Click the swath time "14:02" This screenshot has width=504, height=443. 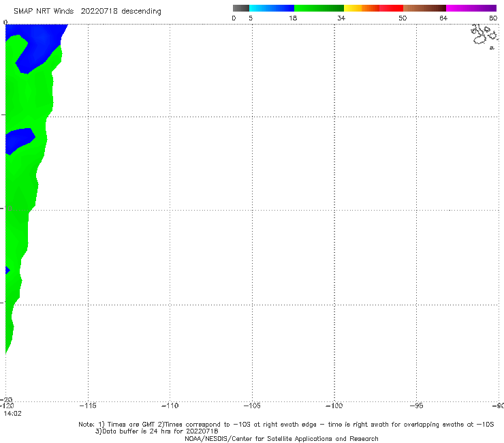coord(12,414)
